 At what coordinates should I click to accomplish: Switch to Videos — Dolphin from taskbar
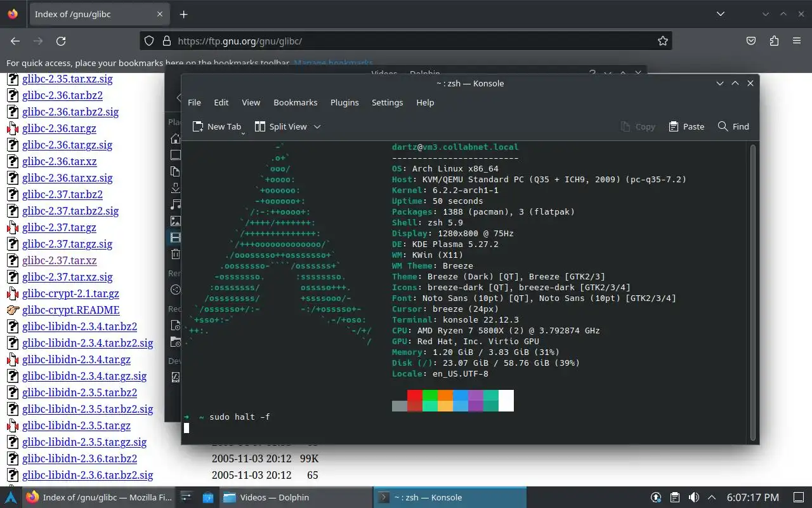[x=296, y=497]
